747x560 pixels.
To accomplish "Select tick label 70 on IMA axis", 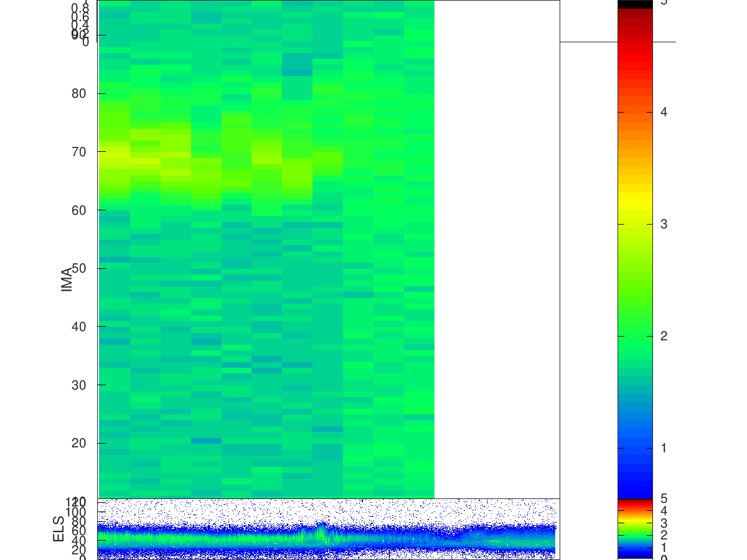I will pos(79,152).
